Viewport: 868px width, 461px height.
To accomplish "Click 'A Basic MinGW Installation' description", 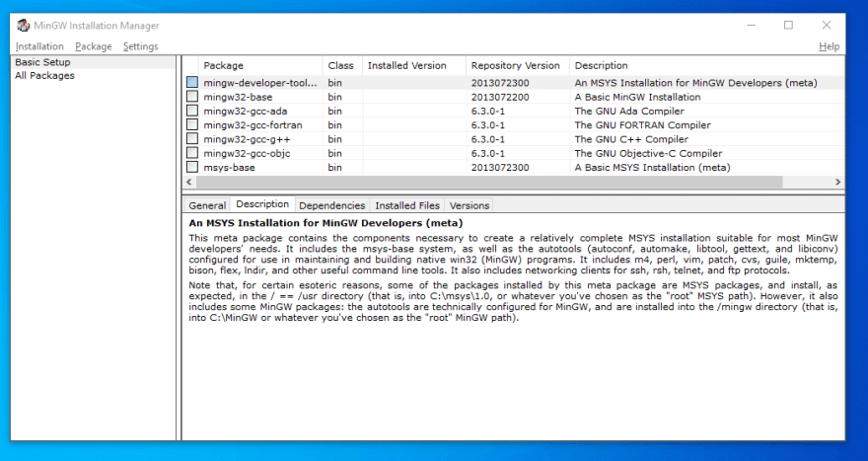I will (x=638, y=97).
